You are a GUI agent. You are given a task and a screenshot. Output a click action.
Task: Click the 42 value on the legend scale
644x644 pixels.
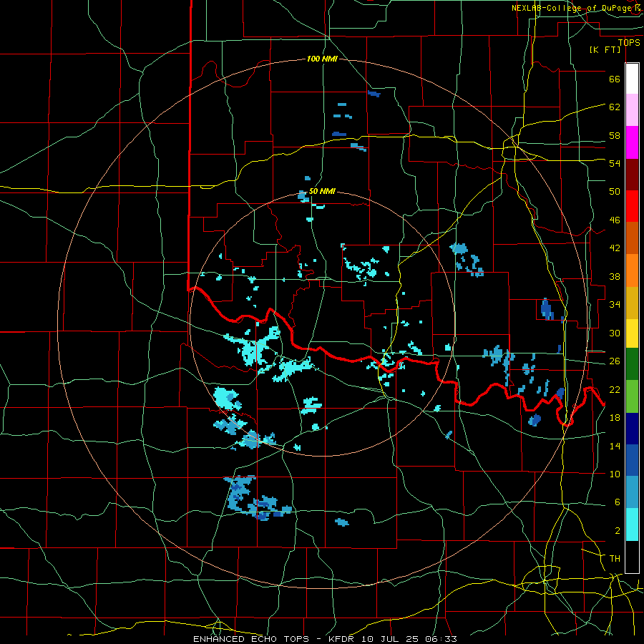(615, 248)
